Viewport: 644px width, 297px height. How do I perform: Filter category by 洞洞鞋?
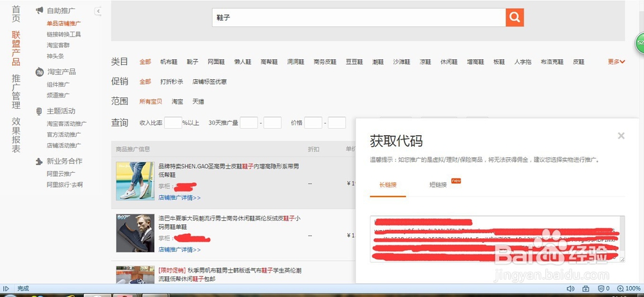tap(296, 62)
